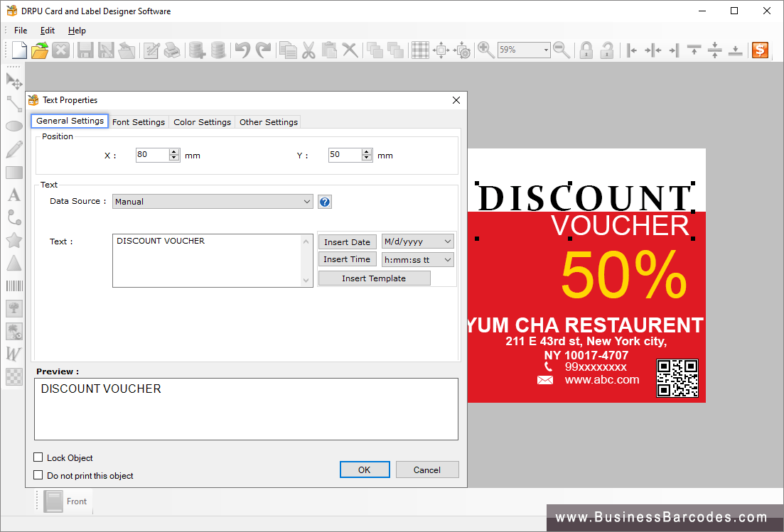This screenshot has width=784, height=532.
Task: Decrease Y position with down arrow
Action: tap(367, 158)
